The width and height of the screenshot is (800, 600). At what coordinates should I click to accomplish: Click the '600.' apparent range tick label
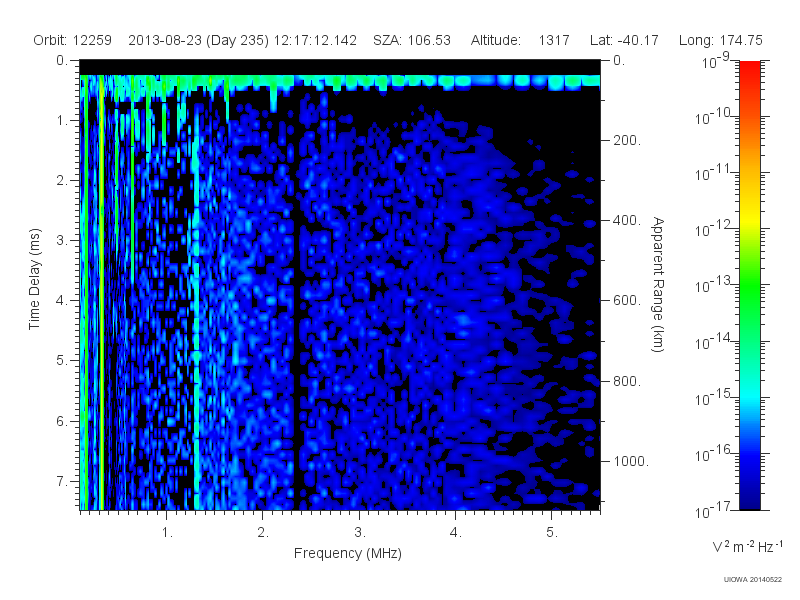tap(627, 301)
